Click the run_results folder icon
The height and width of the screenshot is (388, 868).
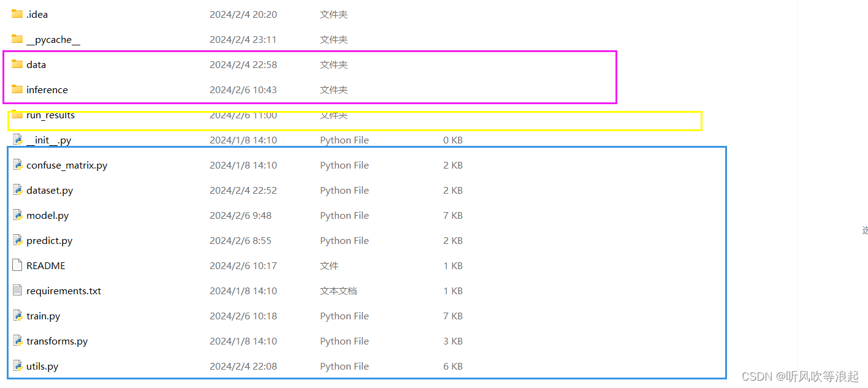tap(17, 115)
